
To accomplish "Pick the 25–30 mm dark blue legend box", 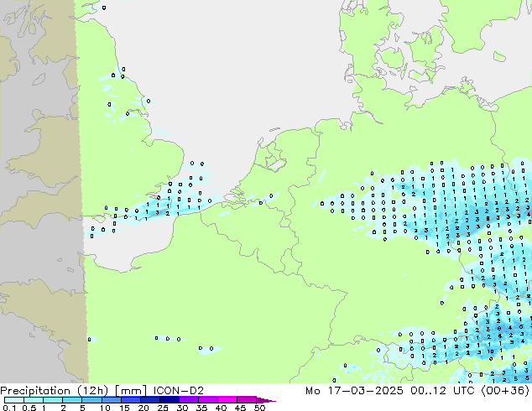I will (170, 400).
